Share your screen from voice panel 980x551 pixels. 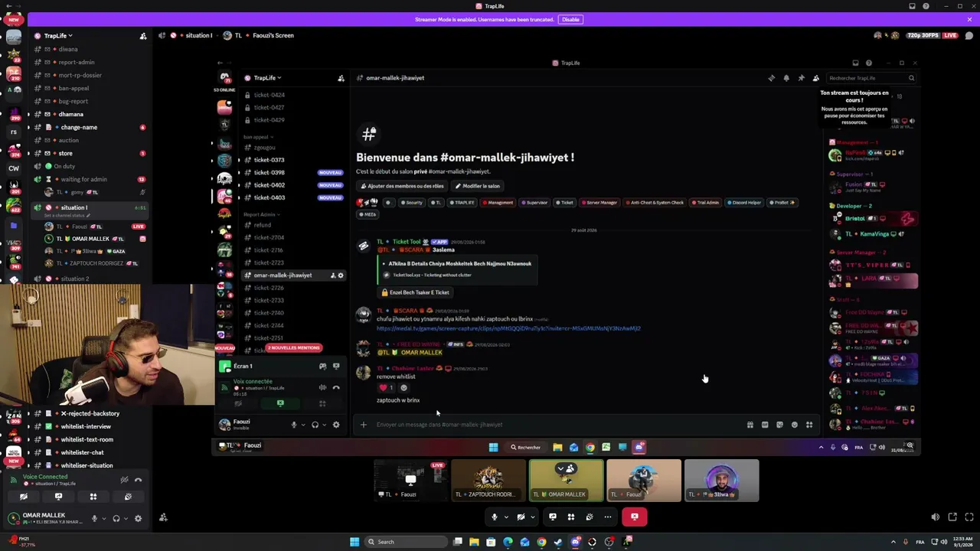point(58,497)
